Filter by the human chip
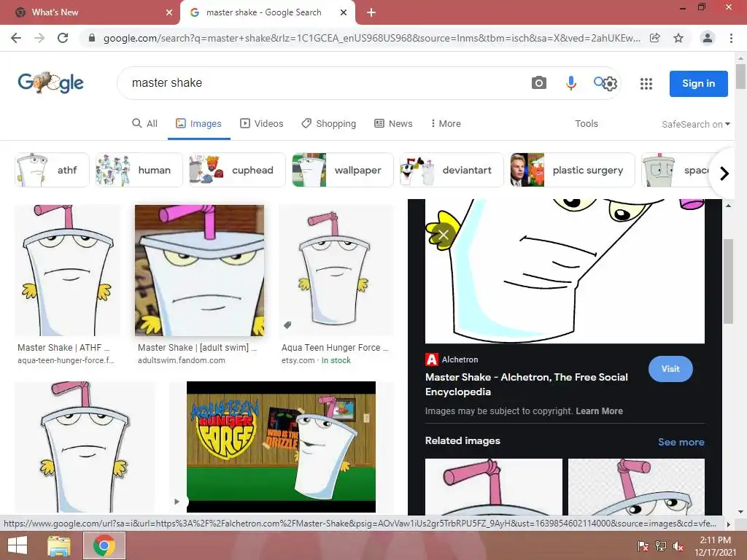Viewport: 747px width, 560px height. pyautogui.click(x=139, y=170)
